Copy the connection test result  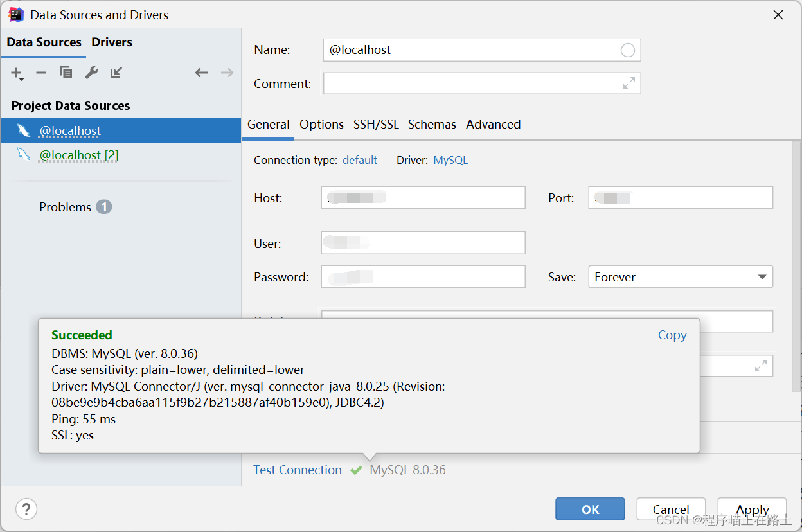click(x=672, y=335)
